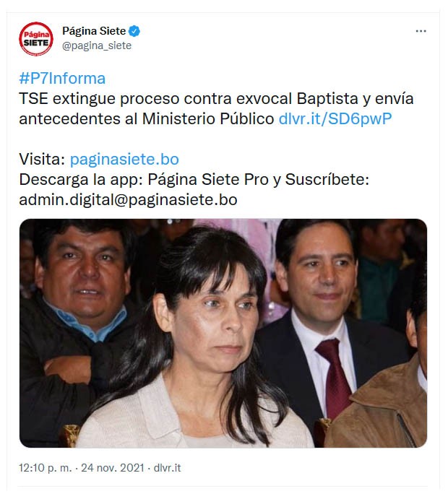This screenshot has width=448, height=499.
Task: Click the dlvr.it source label
Action: click(167, 468)
